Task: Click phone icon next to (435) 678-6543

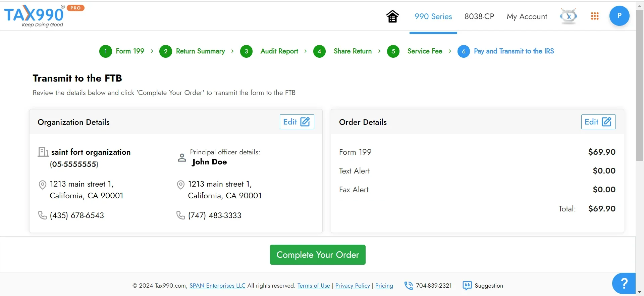Action: tap(43, 215)
